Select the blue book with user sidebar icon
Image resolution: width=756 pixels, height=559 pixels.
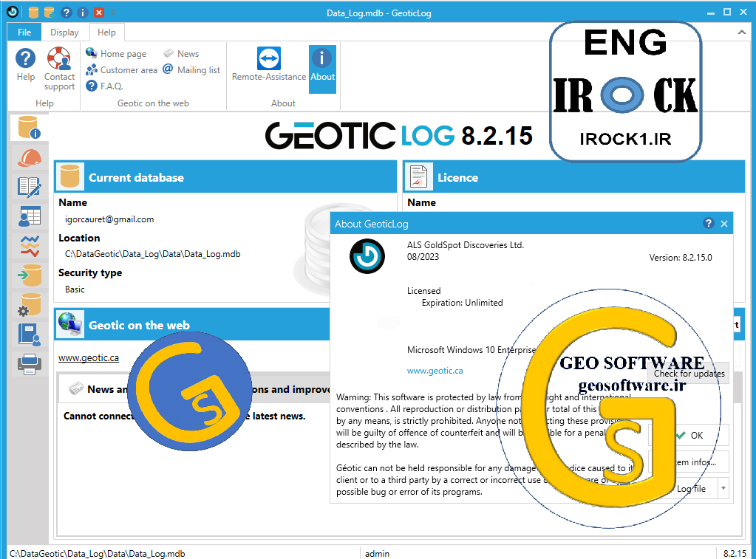[30, 335]
